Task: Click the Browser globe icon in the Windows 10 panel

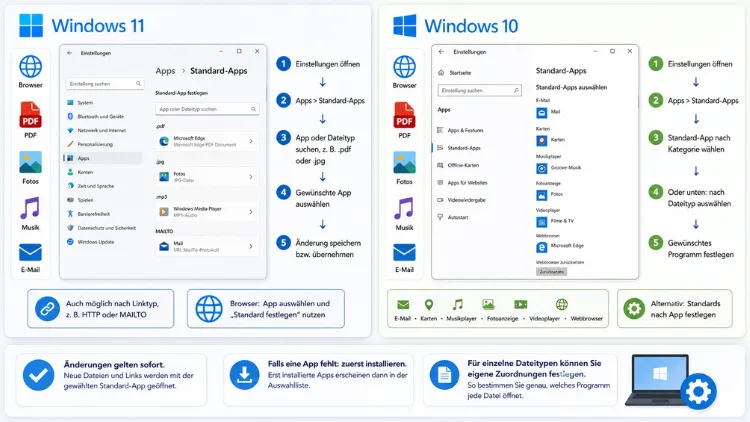Action: click(405, 67)
